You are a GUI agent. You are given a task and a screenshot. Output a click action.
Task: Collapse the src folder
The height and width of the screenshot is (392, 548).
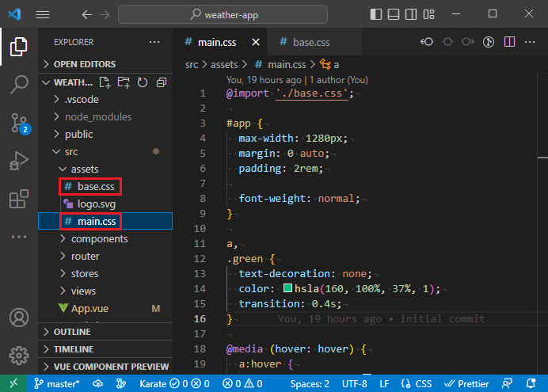click(x=105, y=151)
